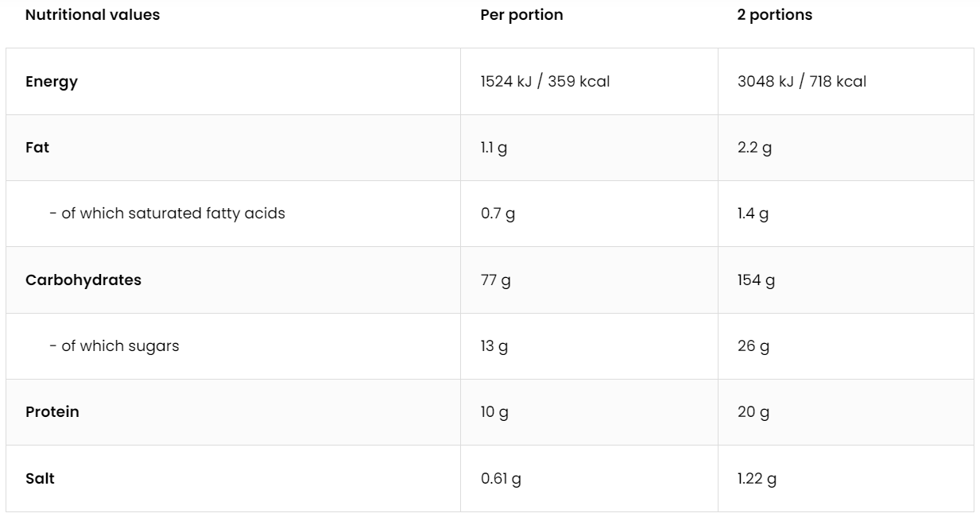This screenshot has width=980, height=517.
Task: Select the 1.1 g fat value
Action: pos(494,148)
